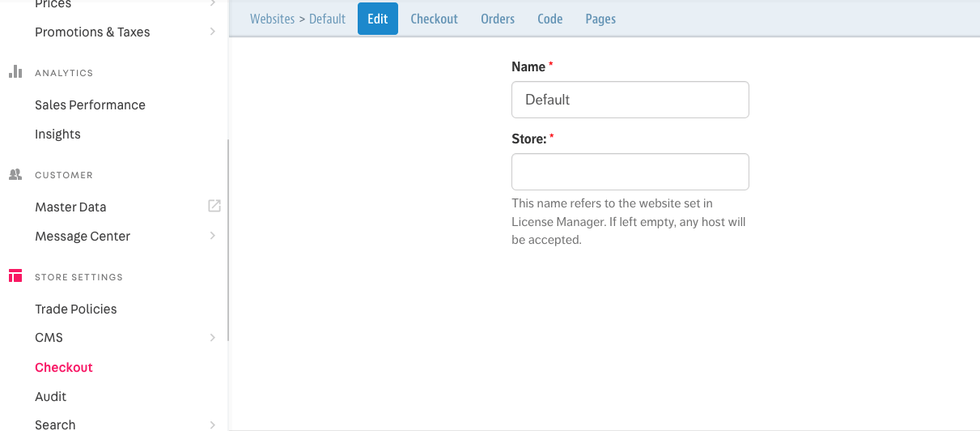This screenshot has width=980, height=431.
Task: Open the Pages tab
Action: 600,19
